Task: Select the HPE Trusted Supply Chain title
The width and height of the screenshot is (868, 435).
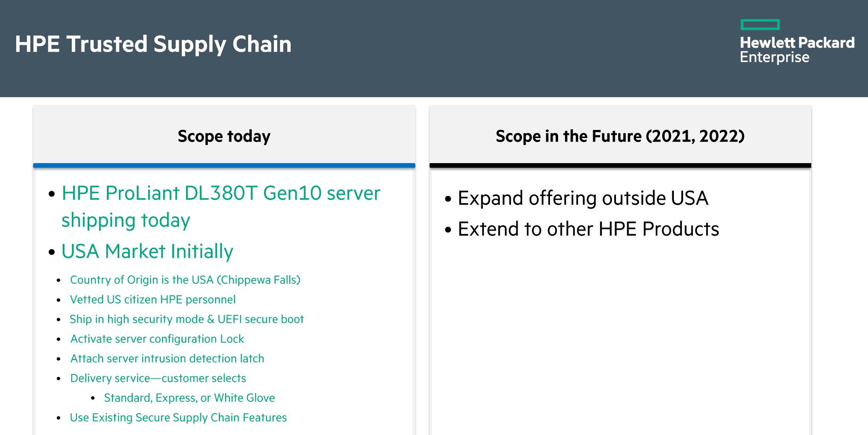Action: tap(153, 44)
